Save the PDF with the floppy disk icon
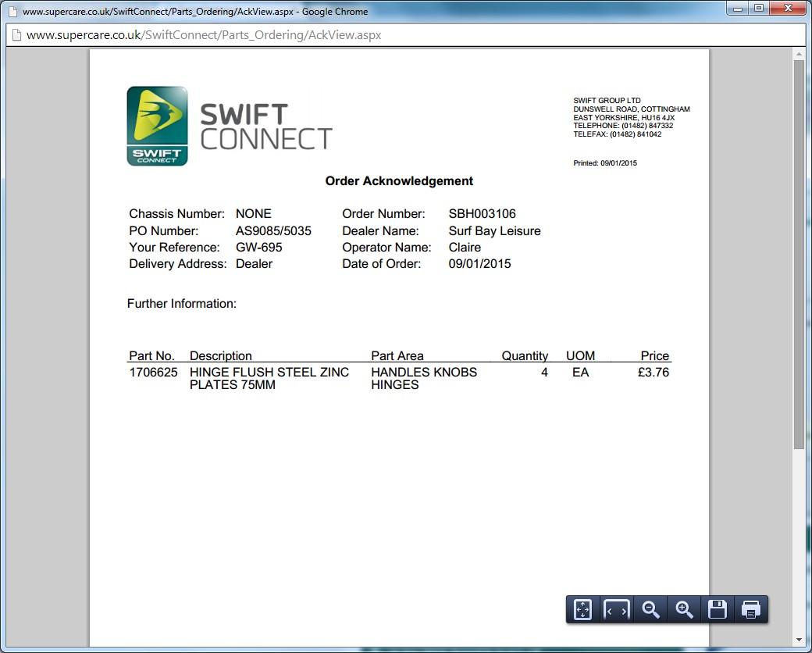This screenshot has height=653, width=812. (718, 609)
